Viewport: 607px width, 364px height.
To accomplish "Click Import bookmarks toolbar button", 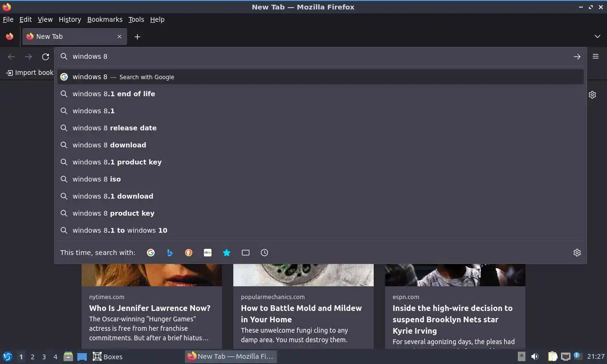I will point(29,73).
